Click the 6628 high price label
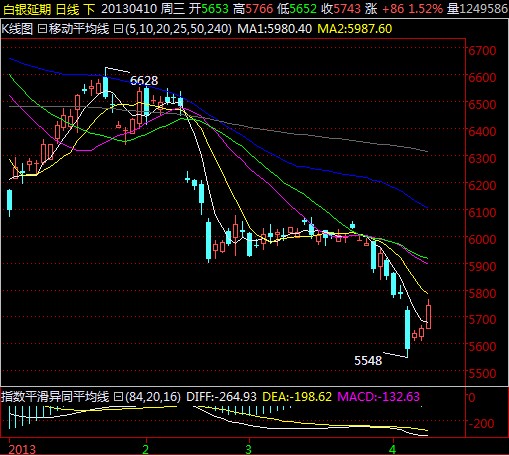The height and width of the screenshot is (456, 509). (x=144, y=81)
